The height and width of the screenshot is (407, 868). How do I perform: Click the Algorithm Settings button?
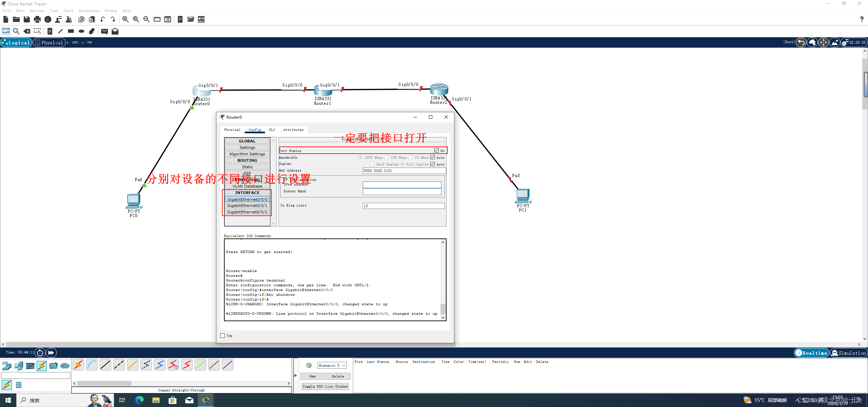click(x=247, y=154)
